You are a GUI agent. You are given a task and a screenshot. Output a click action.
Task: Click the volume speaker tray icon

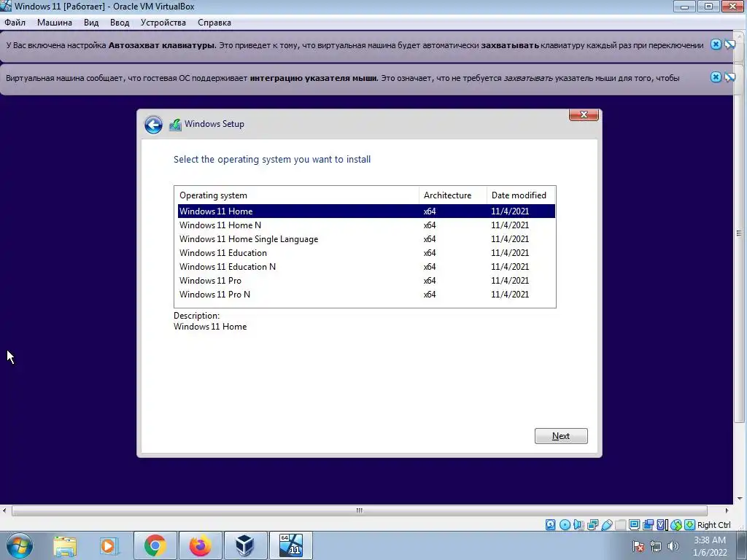[x=673, y=547]
